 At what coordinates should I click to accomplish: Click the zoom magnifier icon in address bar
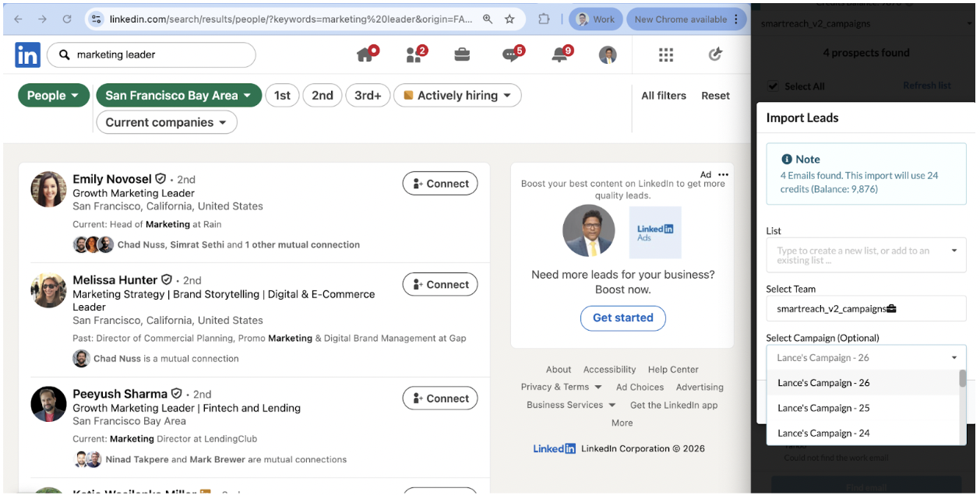point(488,19)
